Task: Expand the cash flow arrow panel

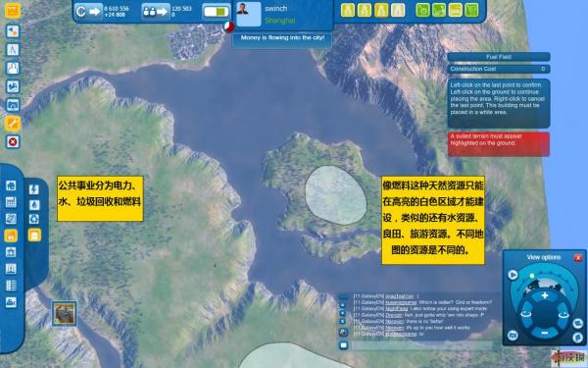Action: 88,11
